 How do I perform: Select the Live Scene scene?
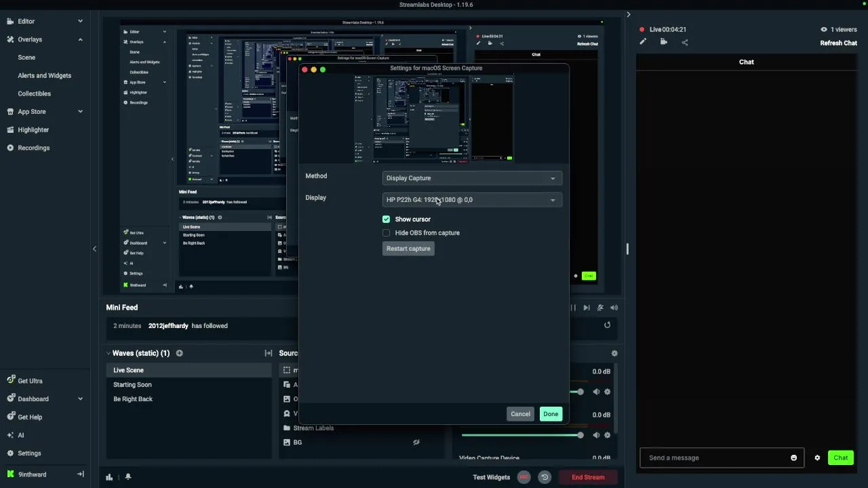click(189, 370)
